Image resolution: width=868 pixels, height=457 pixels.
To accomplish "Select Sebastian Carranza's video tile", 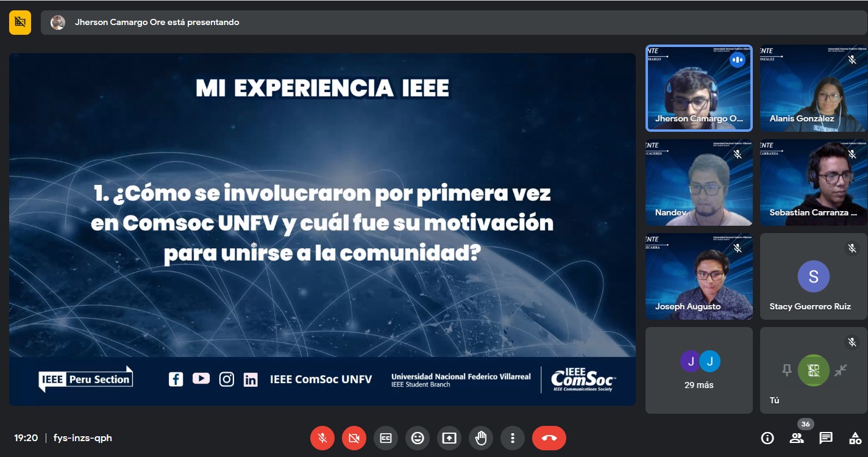I will pos(813,182).
